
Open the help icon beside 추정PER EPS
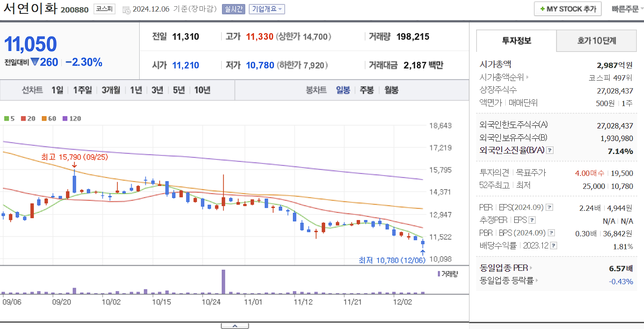click(532, 220)
